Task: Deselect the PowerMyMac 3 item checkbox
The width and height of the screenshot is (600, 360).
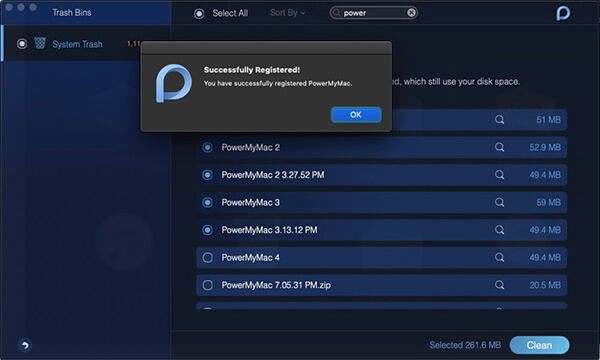Action: [207, 202]
